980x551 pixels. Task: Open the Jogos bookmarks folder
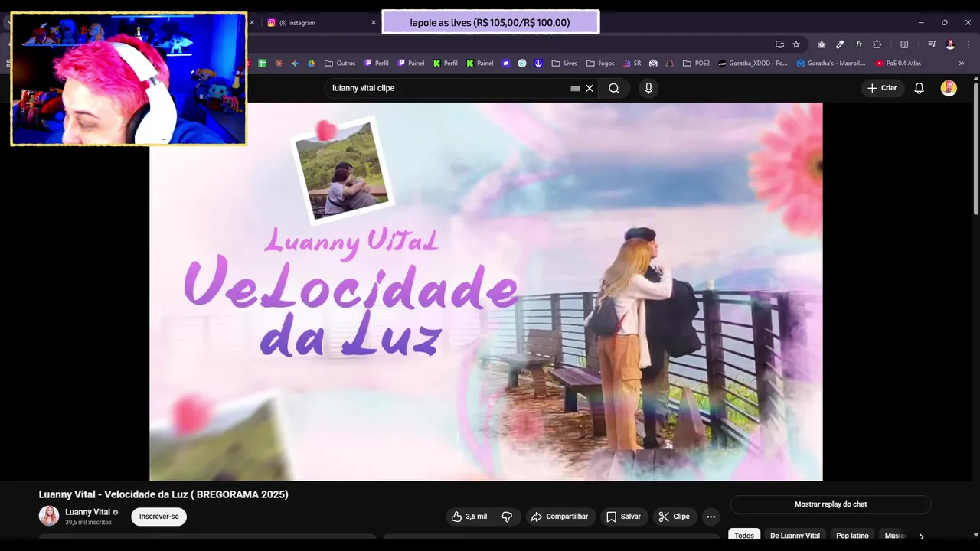point(600,64)
